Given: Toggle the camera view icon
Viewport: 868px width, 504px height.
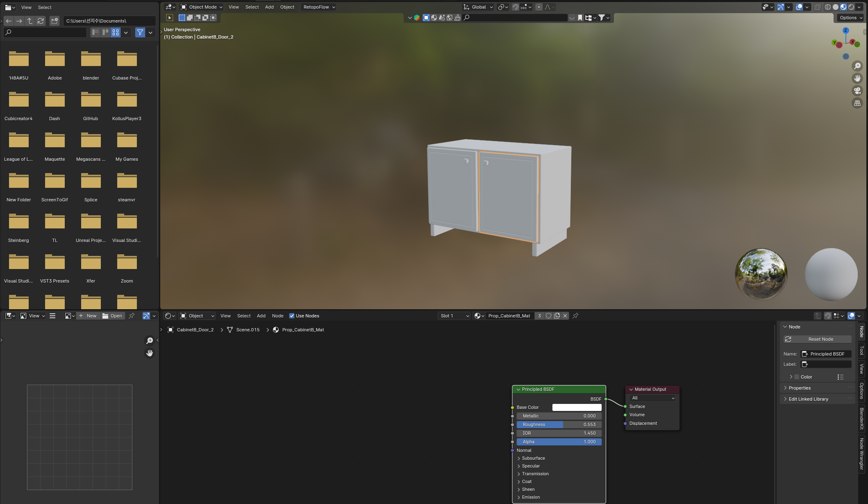Looking at the screenshot, I should click(857, 91).
